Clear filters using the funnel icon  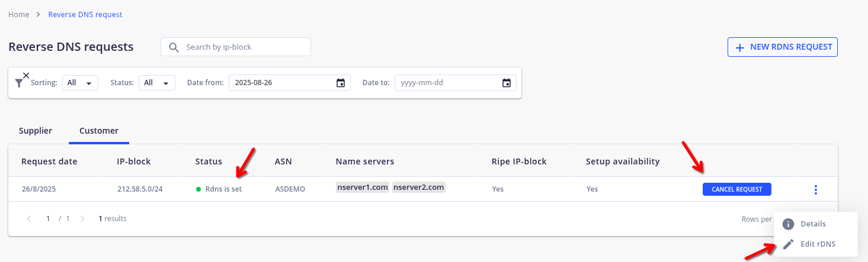21,80
